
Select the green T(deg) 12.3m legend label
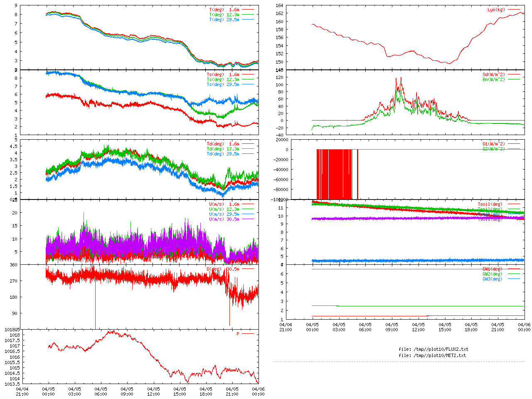coord(224,15)
